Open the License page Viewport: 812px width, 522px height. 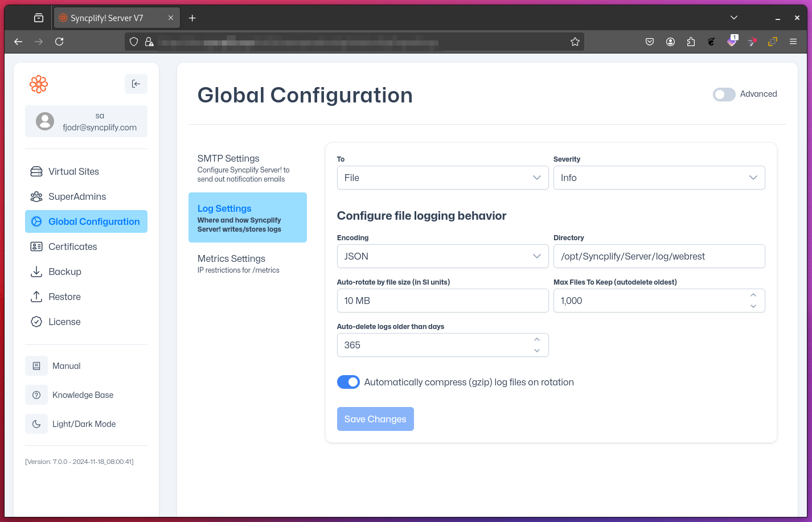[x=86, y=322]
